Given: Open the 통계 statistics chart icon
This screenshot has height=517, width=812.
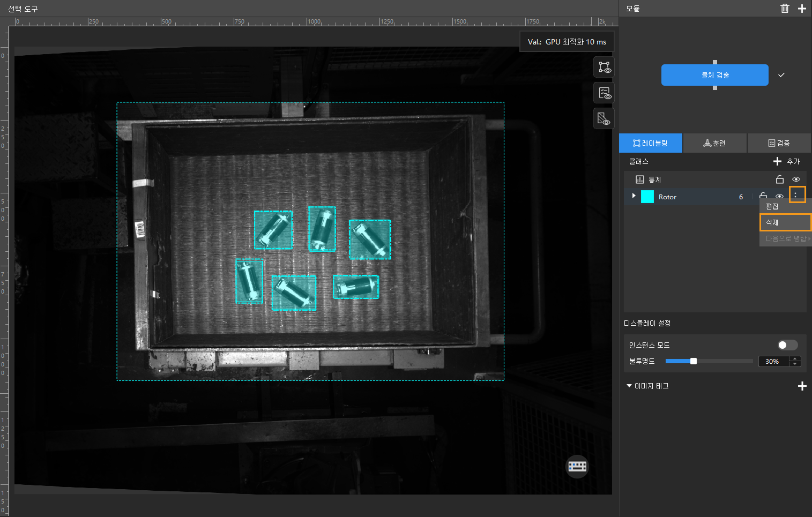Looking at the screenshot, I should (x=639, y=179).
